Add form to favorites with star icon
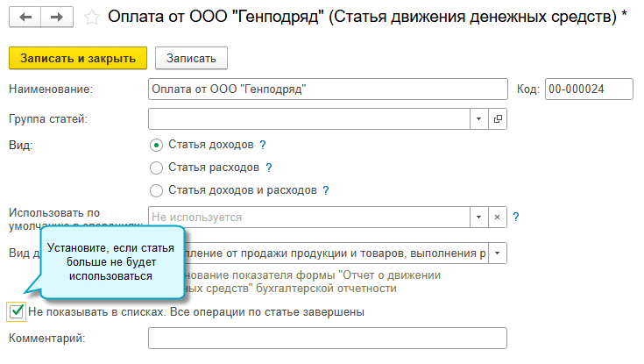The height and width of the screenshot is (364, 644). pyautogui.click(x=91, y=18)
